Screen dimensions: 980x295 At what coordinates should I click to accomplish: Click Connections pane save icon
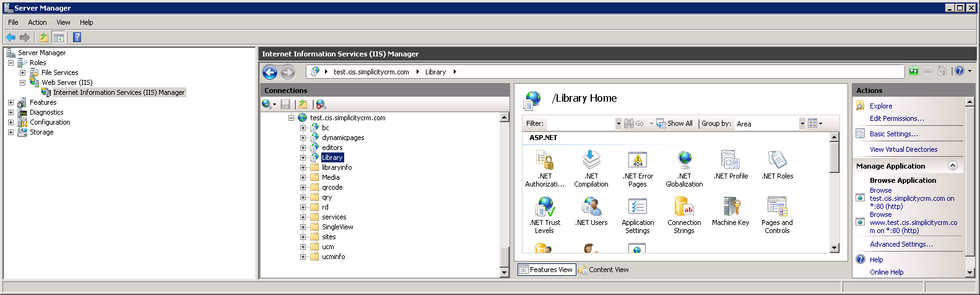pos(285,104)
